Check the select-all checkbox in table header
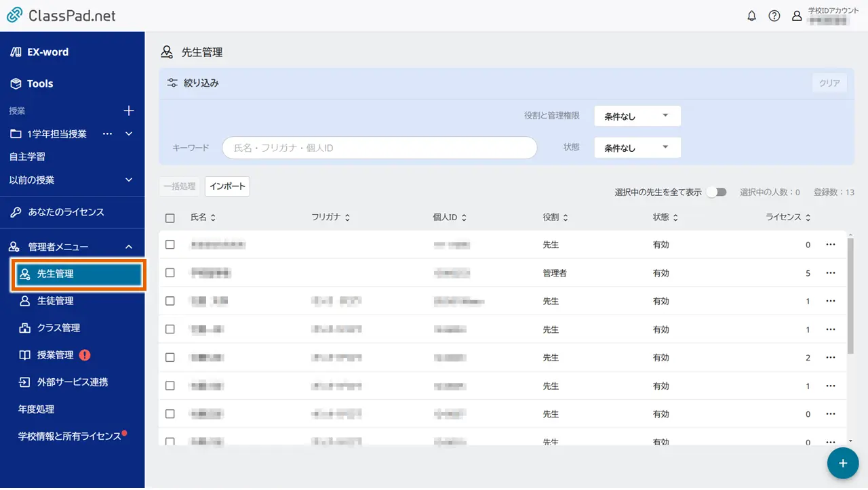The height and width of the screenshot is (490, 868). [170, 218]
